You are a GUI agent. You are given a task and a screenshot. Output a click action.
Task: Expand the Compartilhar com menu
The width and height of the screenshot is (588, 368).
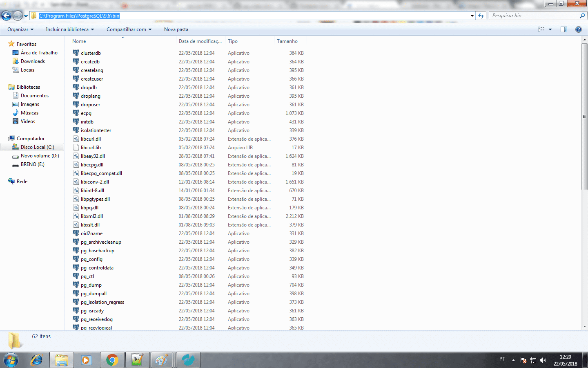coord(129,29)
